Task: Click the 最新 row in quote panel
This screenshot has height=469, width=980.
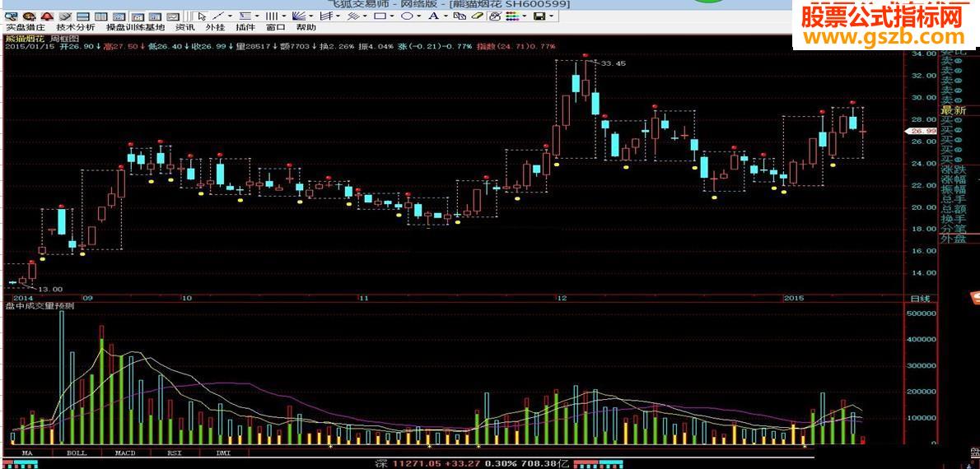Action: click(954, 110)
